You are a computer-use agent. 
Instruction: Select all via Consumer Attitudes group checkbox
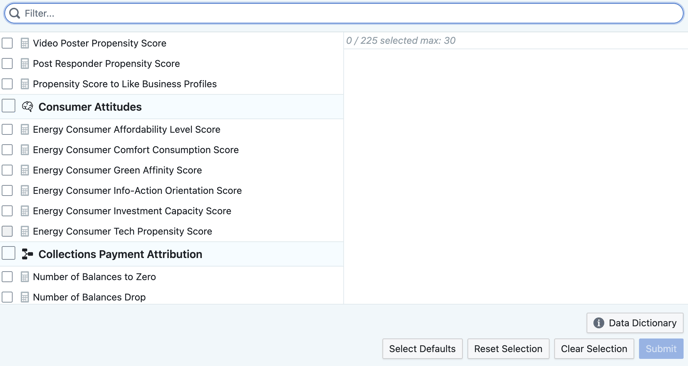click(8, 106)
